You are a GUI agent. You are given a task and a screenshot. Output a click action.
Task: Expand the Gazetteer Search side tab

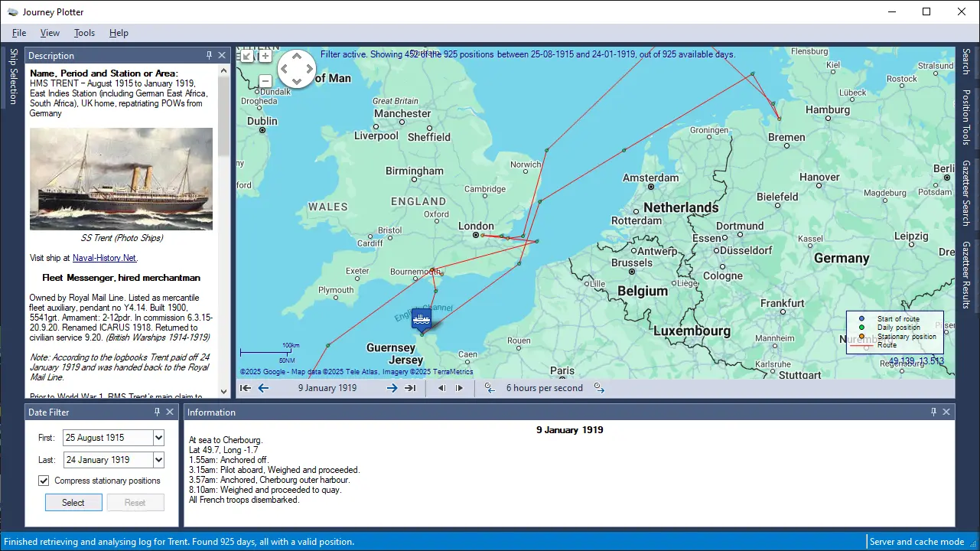(x=966, y=193)
